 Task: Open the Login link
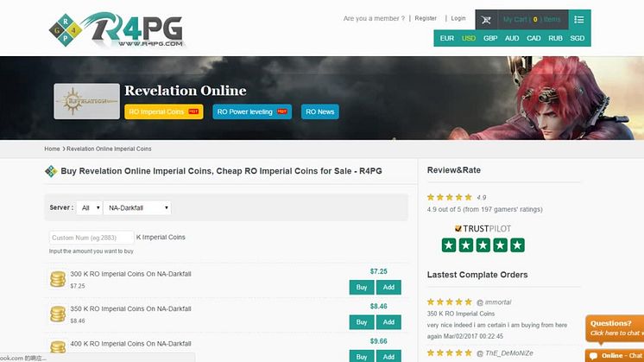point(458,18)
